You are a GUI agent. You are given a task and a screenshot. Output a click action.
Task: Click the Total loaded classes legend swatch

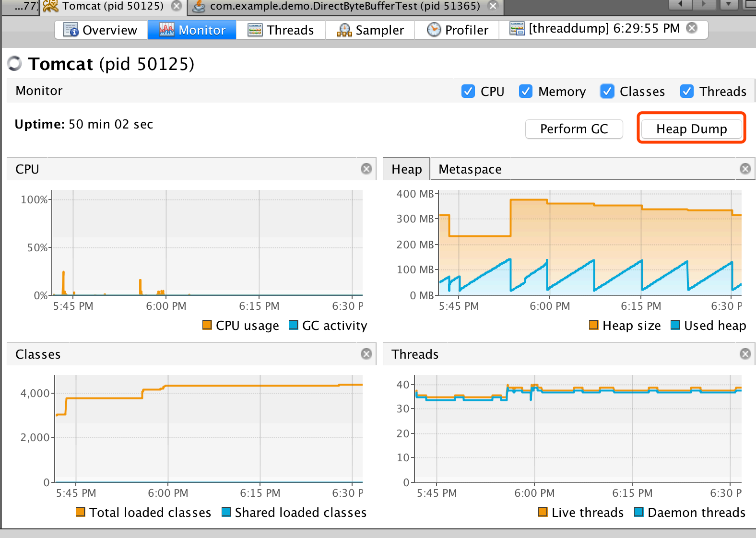coord(81,512)
